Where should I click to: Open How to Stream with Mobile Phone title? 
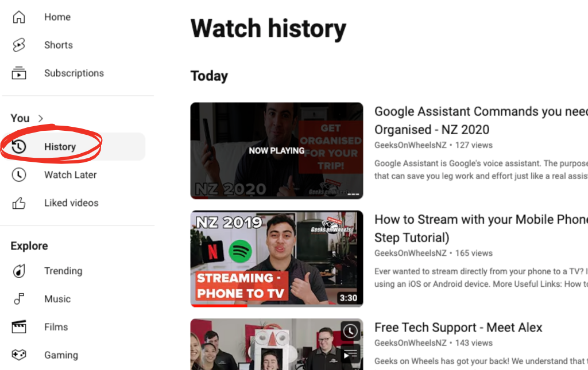pos(481,228)
